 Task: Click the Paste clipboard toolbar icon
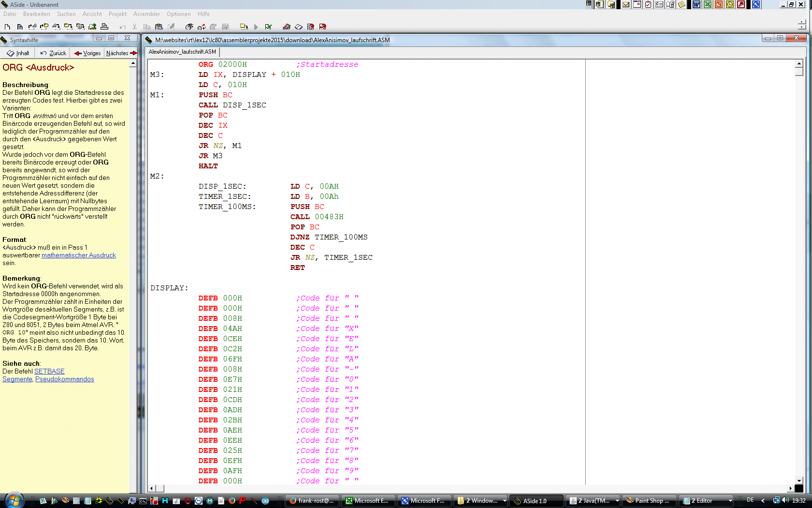point(159,27)
